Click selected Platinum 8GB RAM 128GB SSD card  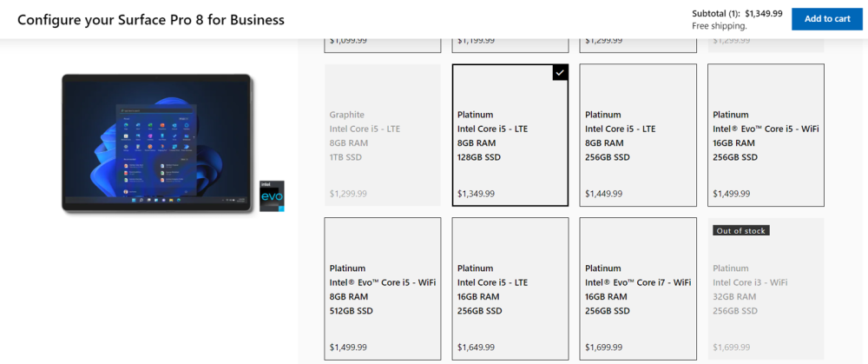click(x=510, y=135)
